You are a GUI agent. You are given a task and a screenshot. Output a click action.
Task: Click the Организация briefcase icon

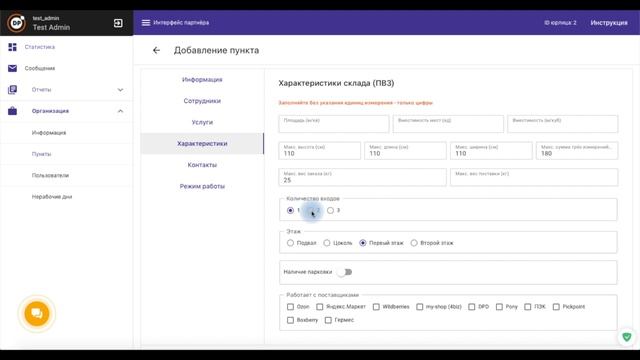(13, 111)
